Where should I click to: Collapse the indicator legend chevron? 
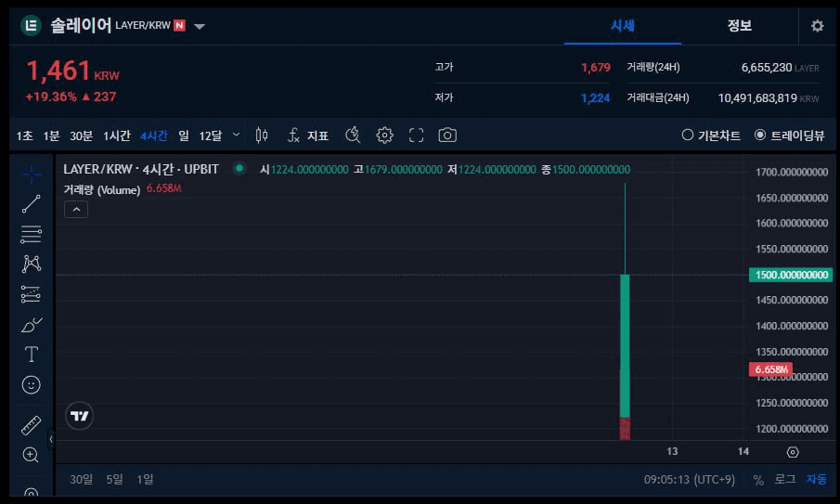(76, 210)
